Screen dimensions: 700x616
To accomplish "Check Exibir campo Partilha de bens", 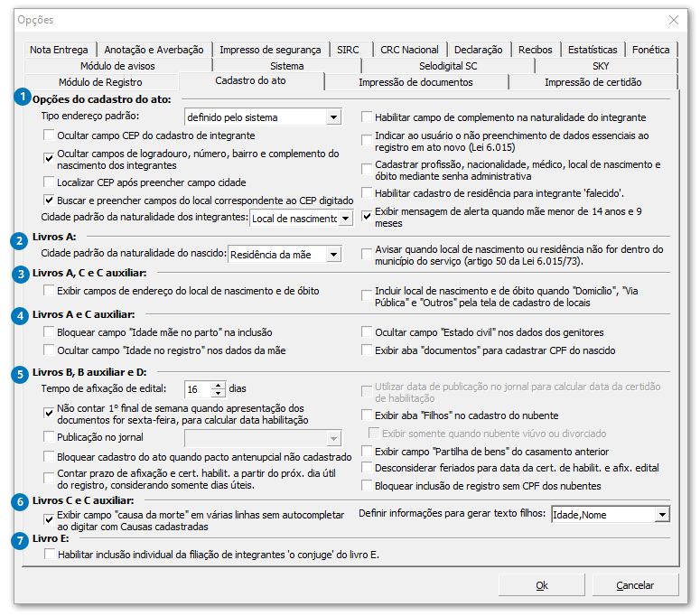I will tap(367, 451).
